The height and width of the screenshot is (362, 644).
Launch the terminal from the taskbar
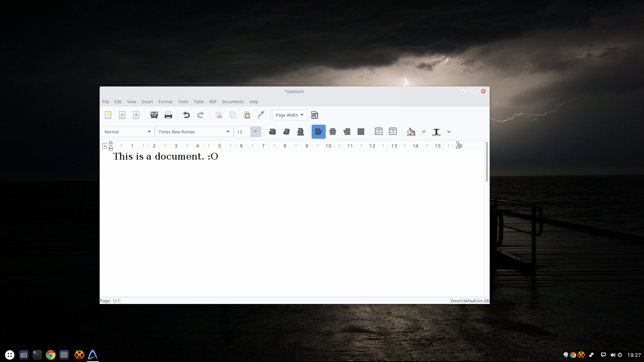(x=37, y=355)
